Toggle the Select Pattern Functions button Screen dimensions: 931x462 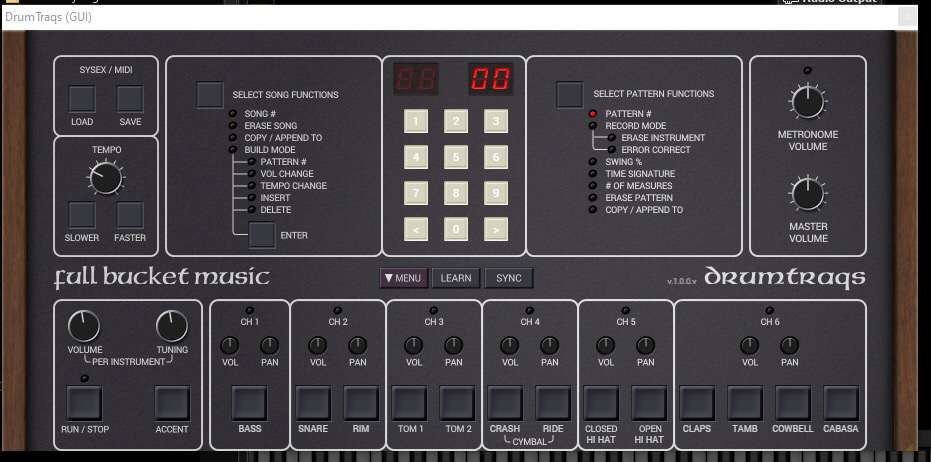(x=569, y=94)
